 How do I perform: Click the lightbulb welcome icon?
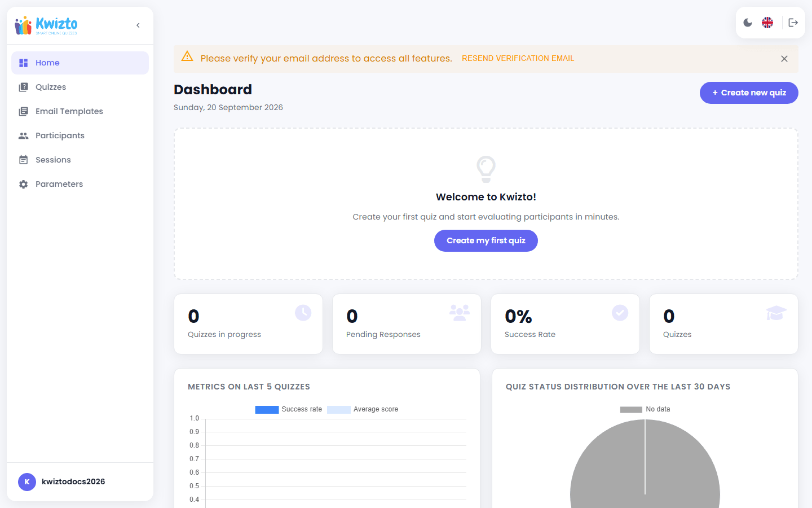point(486,169)
